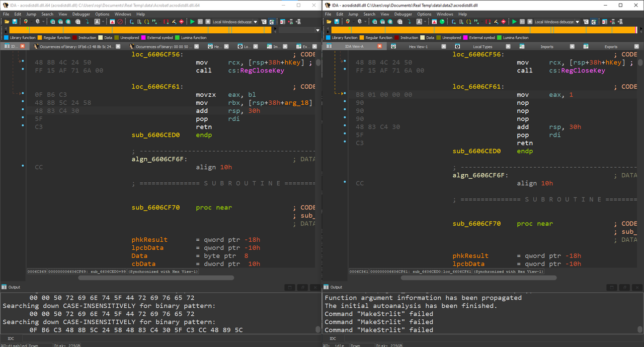This screenshot has width=644, height=347.
Task: Red dashed rectangle icon in left toolbar
Action: tap(166, 22)
